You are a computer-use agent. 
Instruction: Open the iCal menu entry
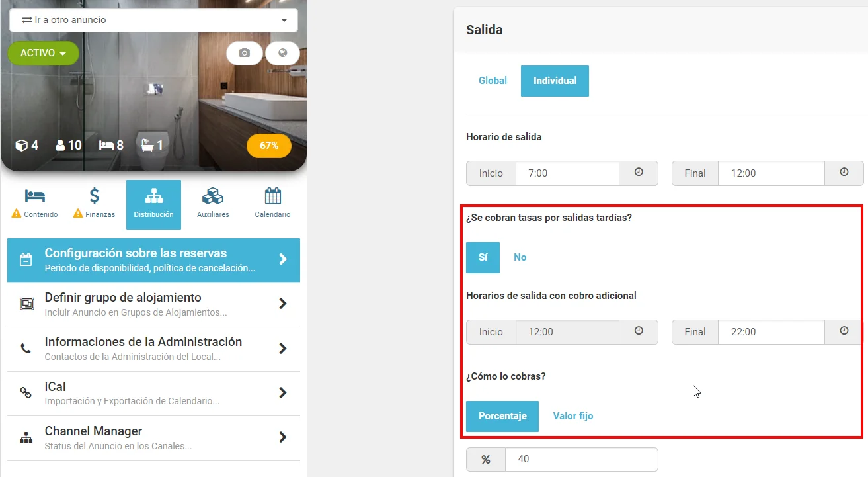click(153, 393)
